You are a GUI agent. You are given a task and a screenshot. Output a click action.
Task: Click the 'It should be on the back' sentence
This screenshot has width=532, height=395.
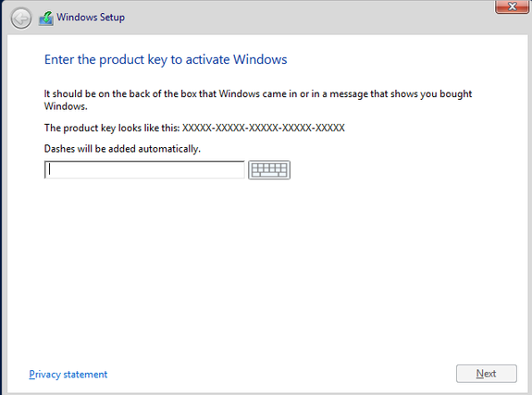pos(258,93)
